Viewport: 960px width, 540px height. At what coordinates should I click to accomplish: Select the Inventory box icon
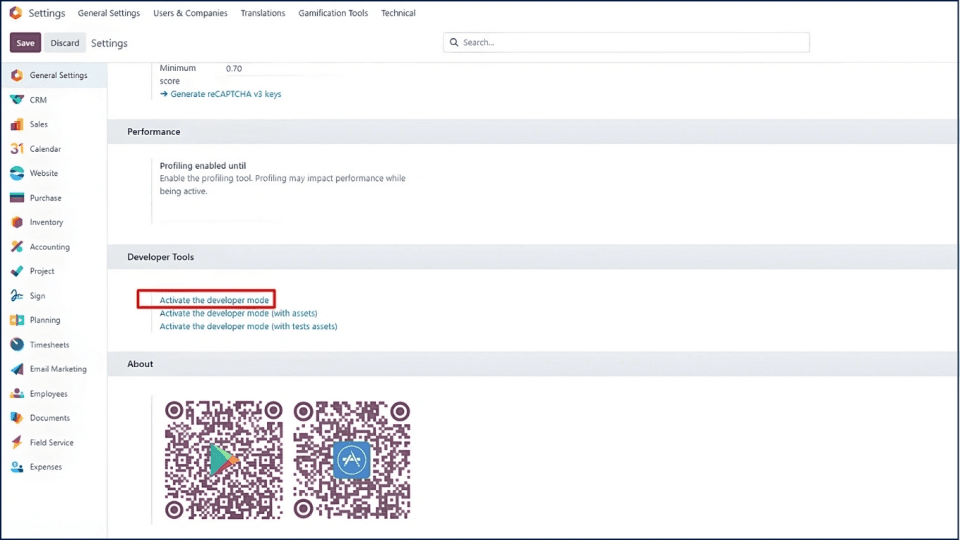[x=17, y=222]
